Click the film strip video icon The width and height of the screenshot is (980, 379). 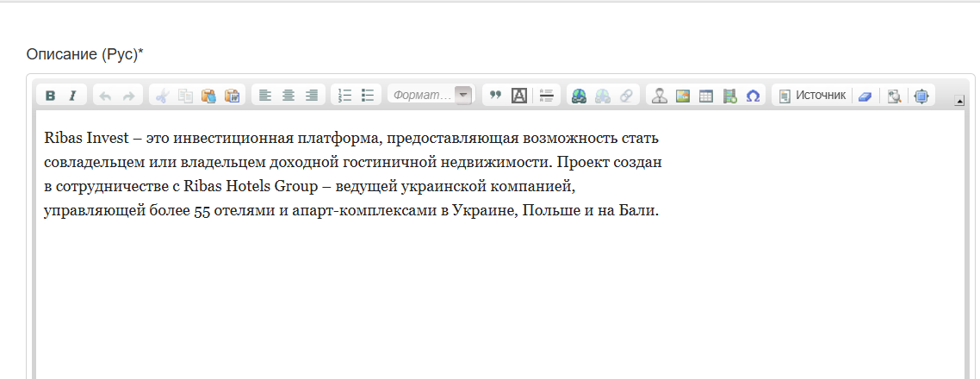tap(729, 96)
